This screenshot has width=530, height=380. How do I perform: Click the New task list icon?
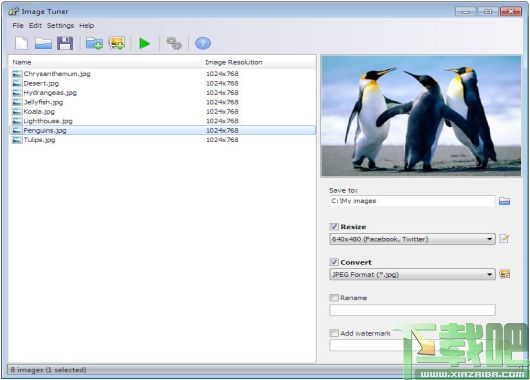pos(21,43)
